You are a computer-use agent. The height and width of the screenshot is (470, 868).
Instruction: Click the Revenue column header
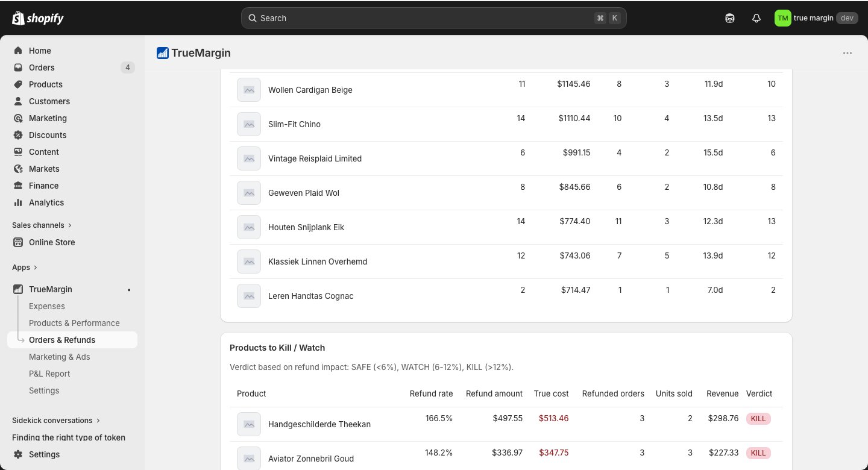point(723,393)
